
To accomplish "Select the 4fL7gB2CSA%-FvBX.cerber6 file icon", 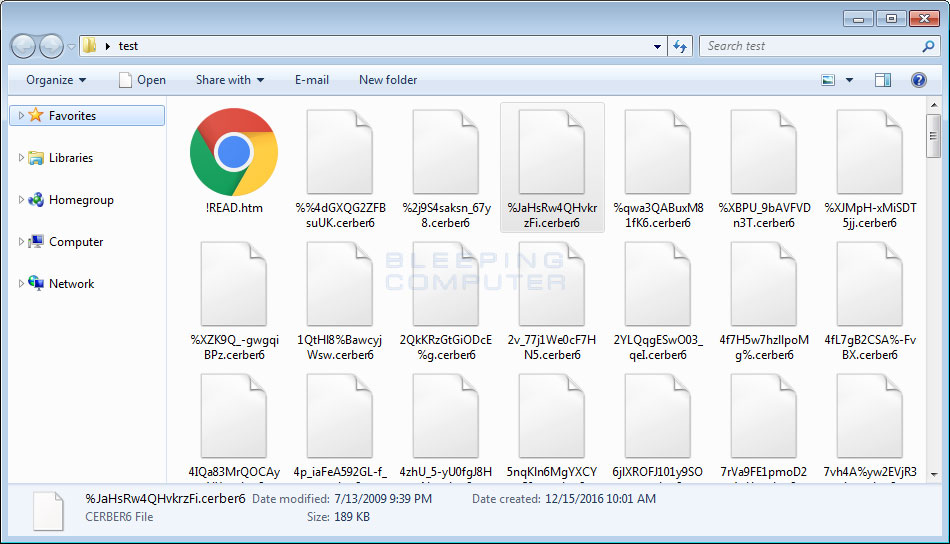I will pos(870,284).
